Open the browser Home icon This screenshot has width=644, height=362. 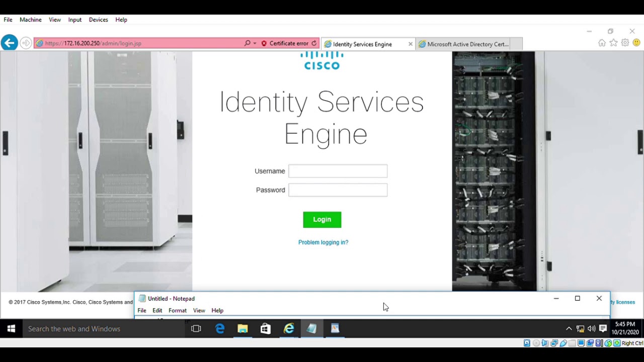tap(602, 43)
